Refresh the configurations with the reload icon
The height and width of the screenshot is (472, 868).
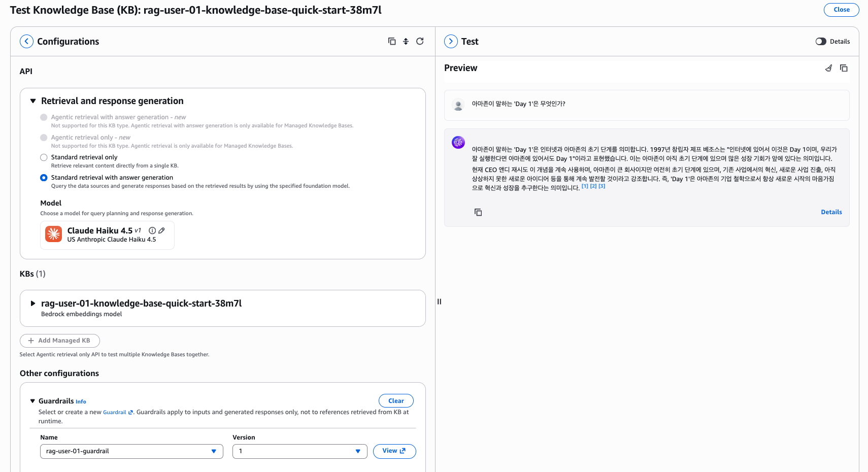(420, 42)
